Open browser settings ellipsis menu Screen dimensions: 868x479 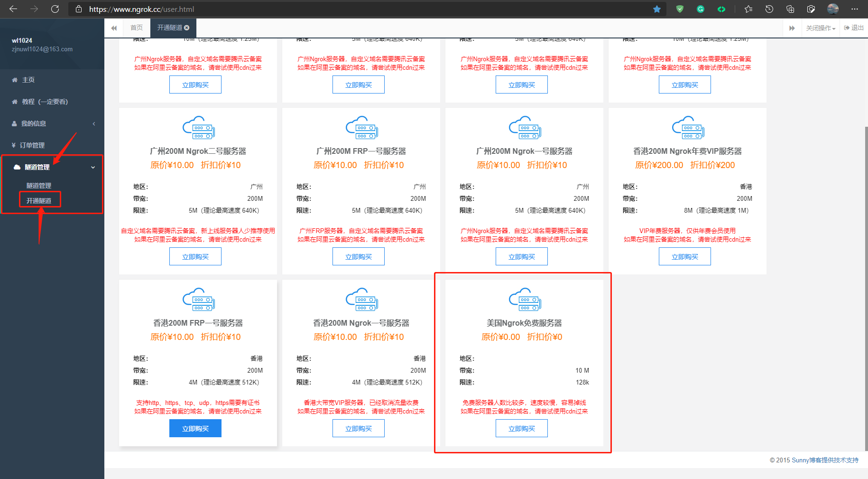click(x=855, y=9)
